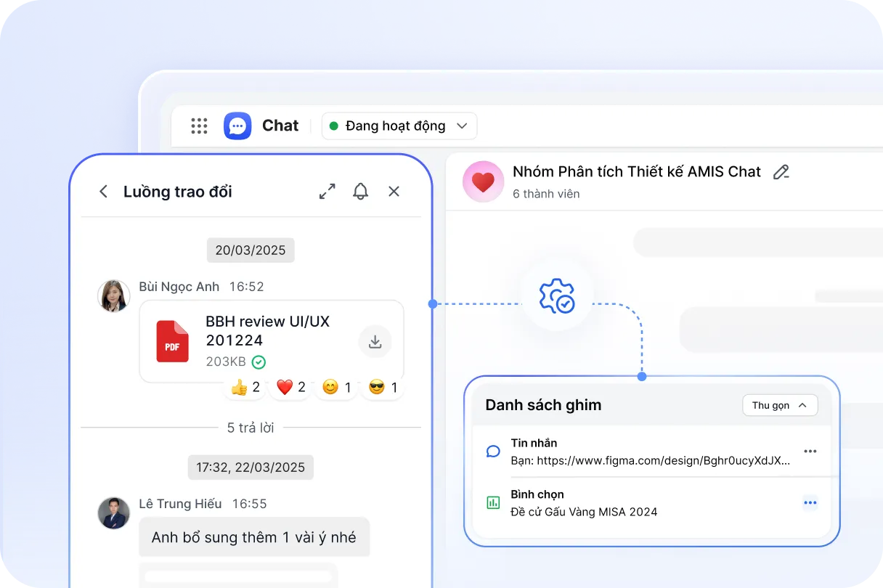Open more options for pinned Tin nhắn

point(810,452)
